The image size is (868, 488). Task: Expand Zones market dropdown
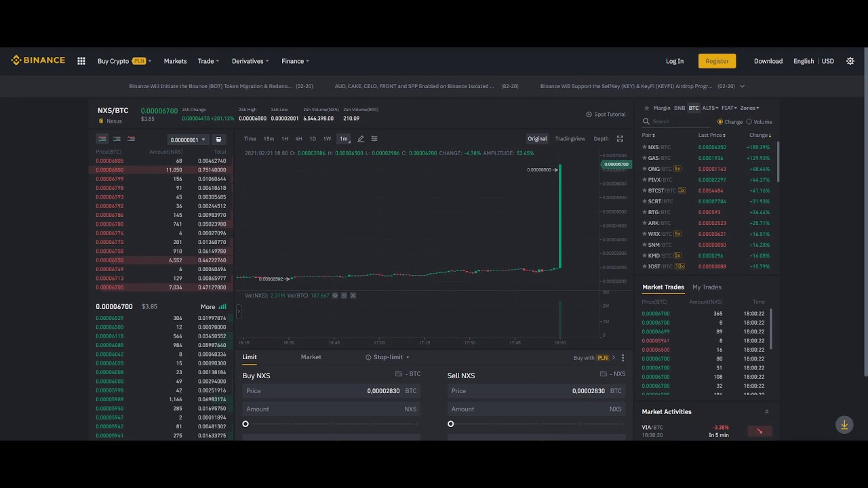pyautogui.click(x=749, y=108)
